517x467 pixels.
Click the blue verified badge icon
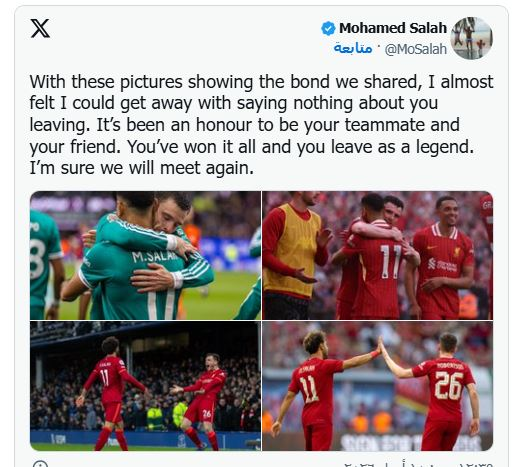[328, 28]
